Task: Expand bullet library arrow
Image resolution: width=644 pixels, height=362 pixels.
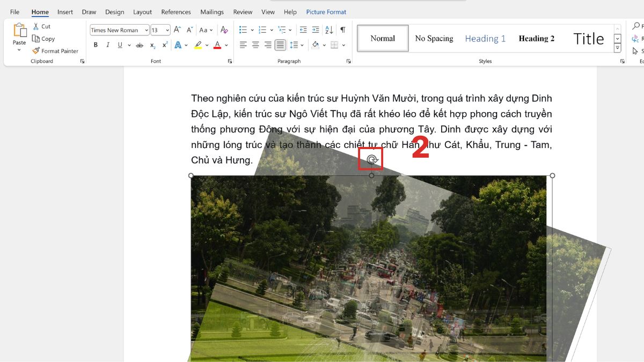Action: click(252, 30)
